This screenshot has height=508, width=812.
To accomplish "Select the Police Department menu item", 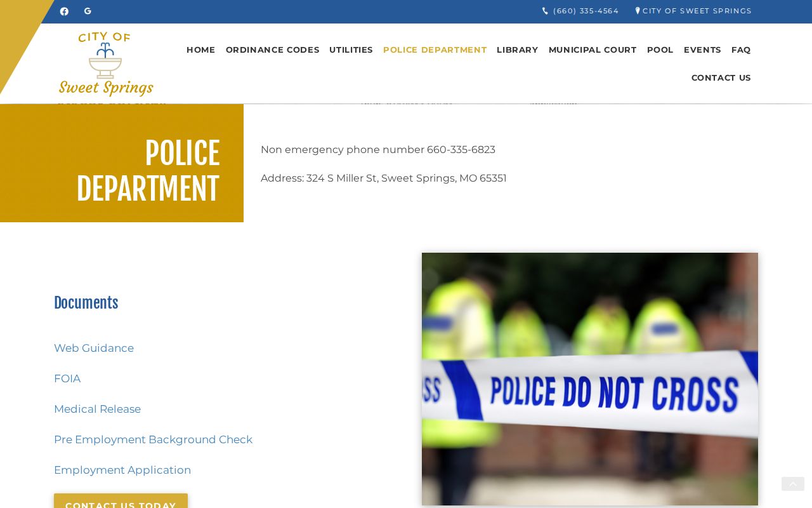I will tap(435, 50).
